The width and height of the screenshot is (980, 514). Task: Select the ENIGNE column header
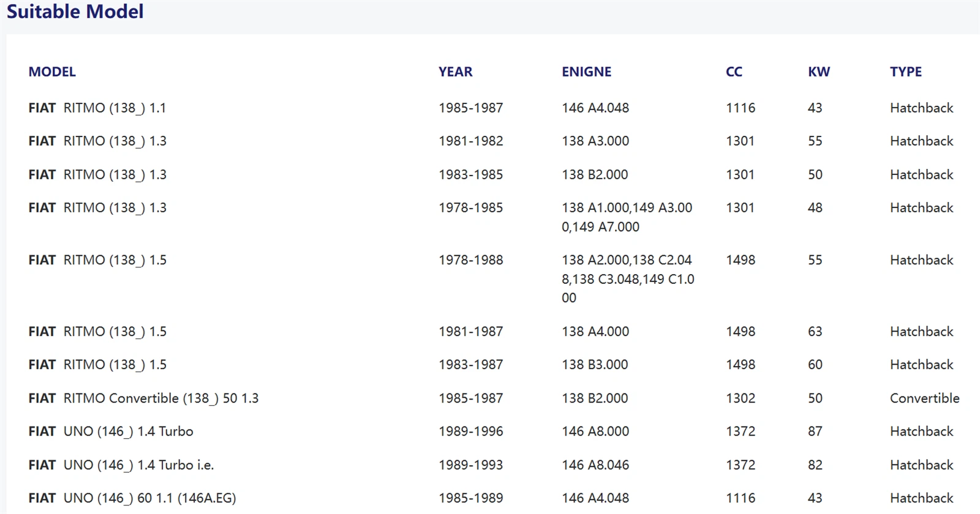[586, 72]
